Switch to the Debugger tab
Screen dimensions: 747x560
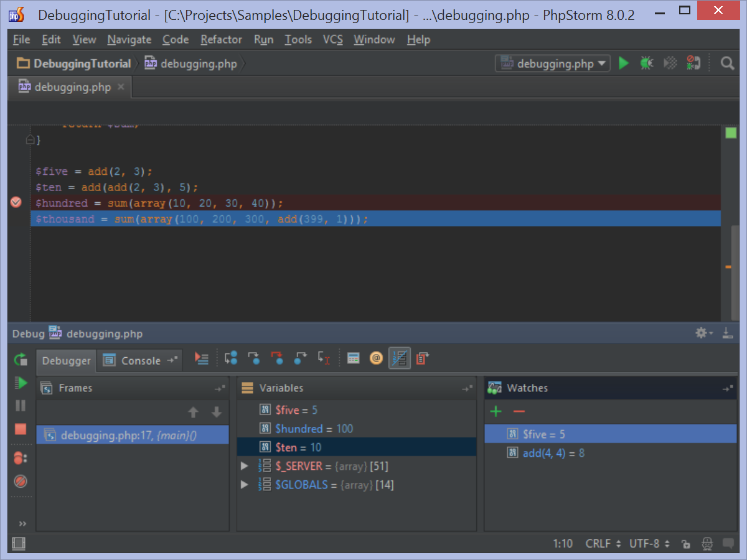(66, 360)
